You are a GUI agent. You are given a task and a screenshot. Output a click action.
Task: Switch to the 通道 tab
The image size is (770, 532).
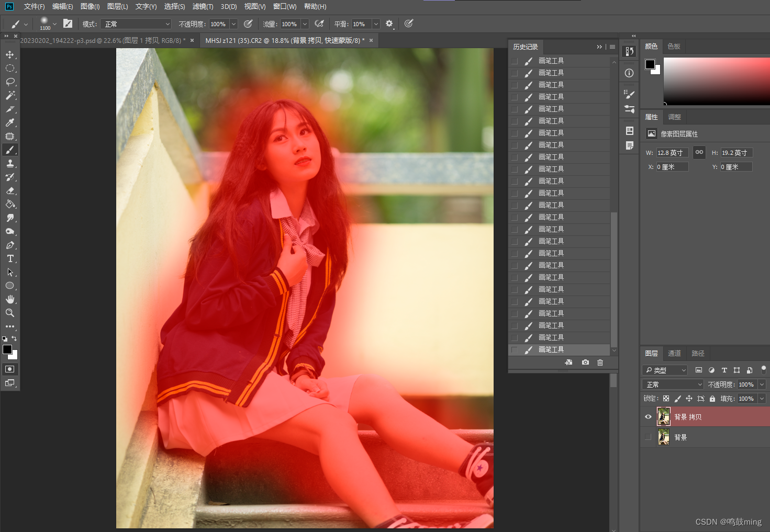(x=674, y=354)
